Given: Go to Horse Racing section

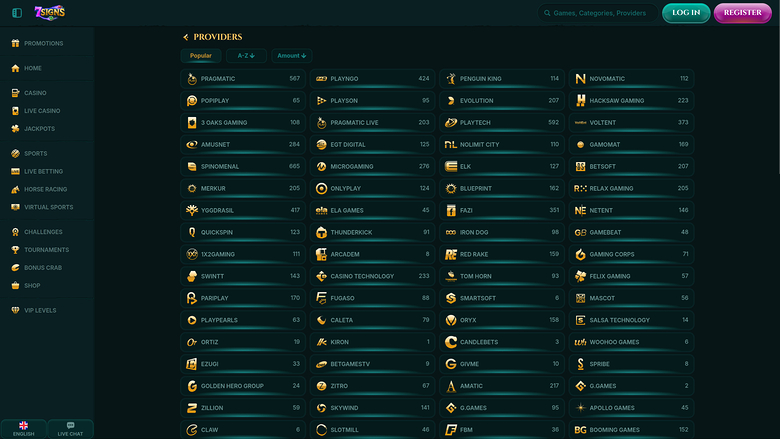Looking at the screenshot, I should point(45,189).
